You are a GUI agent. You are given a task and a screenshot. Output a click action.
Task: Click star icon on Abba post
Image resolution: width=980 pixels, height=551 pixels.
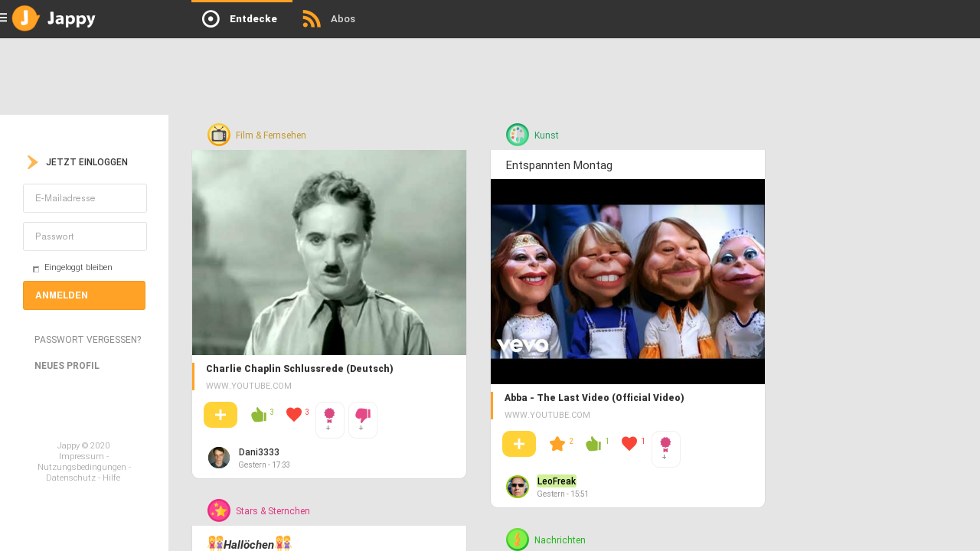557,444
